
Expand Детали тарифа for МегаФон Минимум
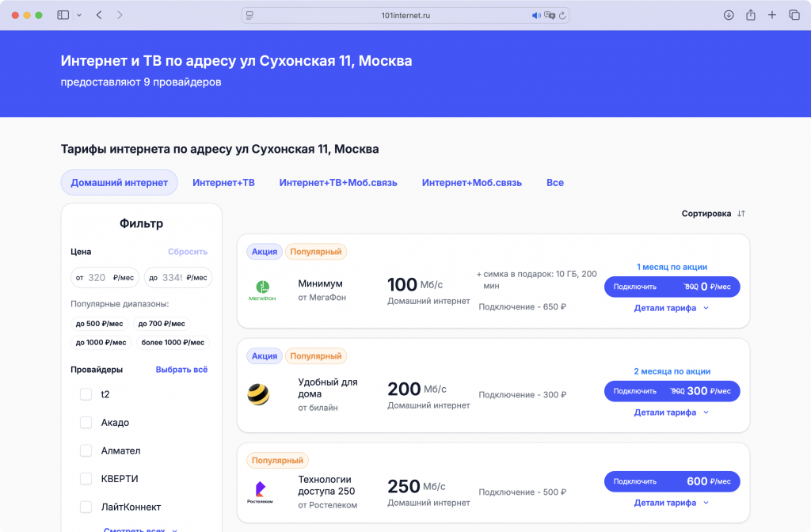coord(672,308)
